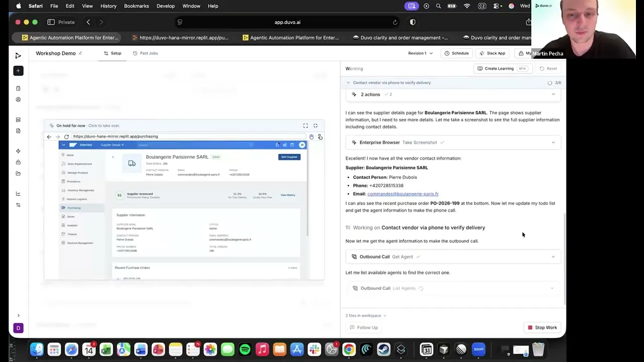The height and width of the screenshot is (362, 644).
Task: Open Chrome from the dock
Action: pos(349,349)
